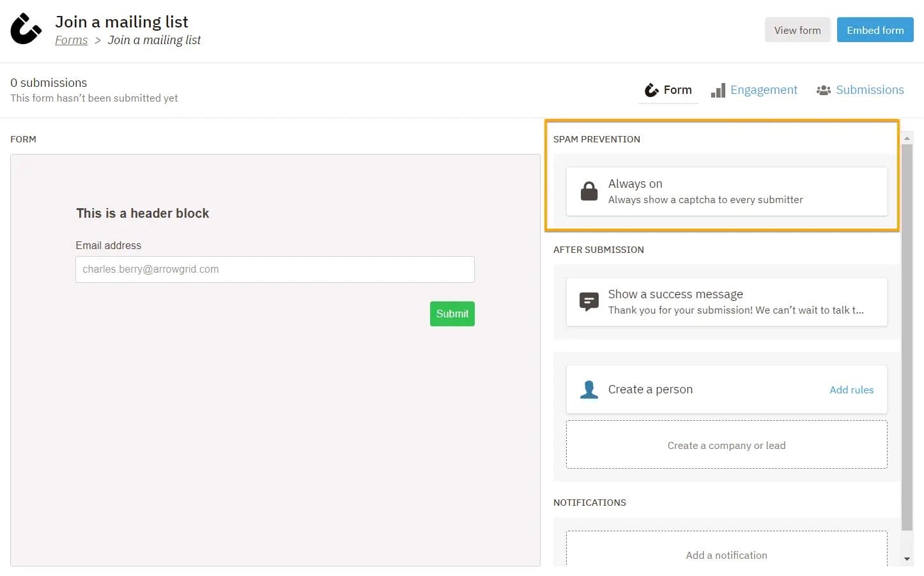924x576 pixels.
Task: Click Add rules for Create a person
Action: [x=851, y=390]
